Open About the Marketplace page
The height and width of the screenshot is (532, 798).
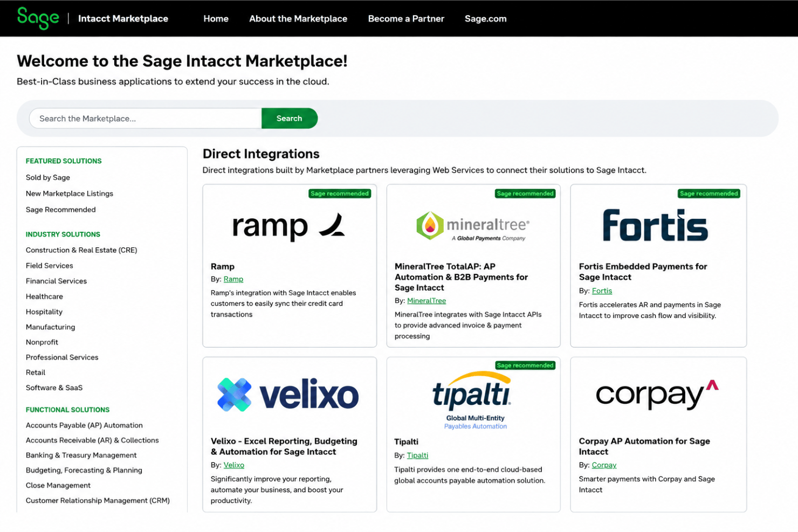pyautogui.click(x=298, y=18)
